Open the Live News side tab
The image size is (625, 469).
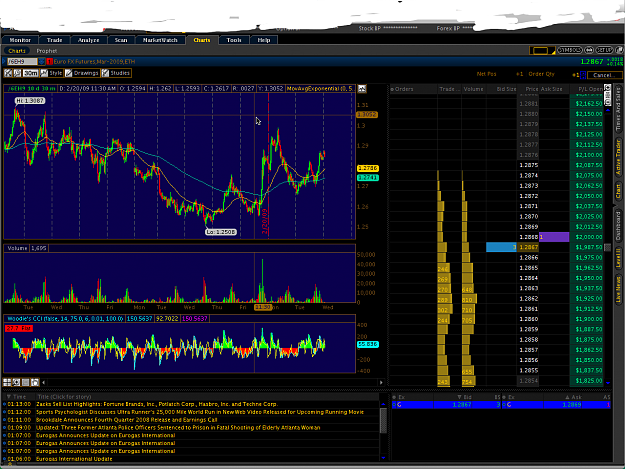tap(618, 289)
